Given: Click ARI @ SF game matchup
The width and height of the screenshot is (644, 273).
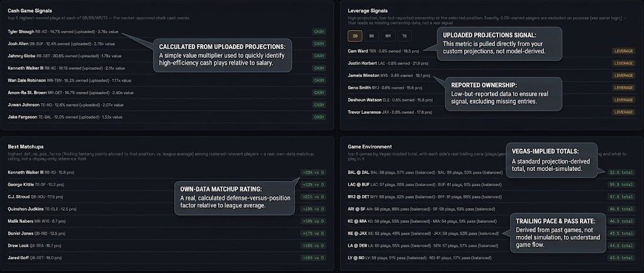Looking at the screenshot, I should 357,209.
